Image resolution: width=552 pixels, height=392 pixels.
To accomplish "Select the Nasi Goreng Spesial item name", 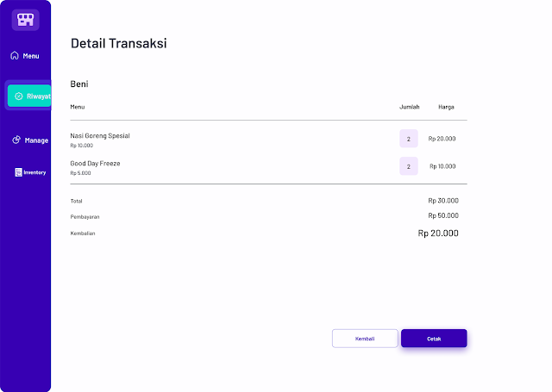I will (100, 135).
